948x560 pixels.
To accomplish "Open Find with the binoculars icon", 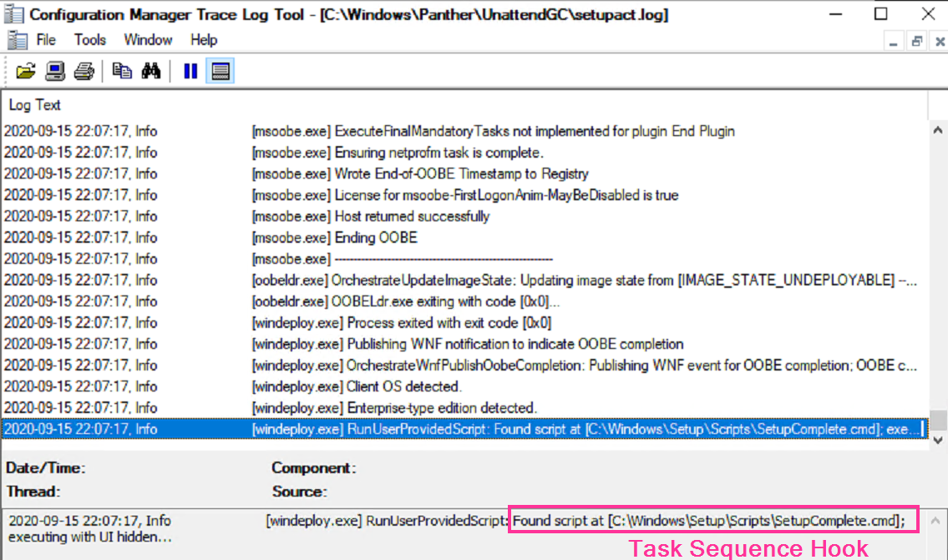I will coord(151,72).
